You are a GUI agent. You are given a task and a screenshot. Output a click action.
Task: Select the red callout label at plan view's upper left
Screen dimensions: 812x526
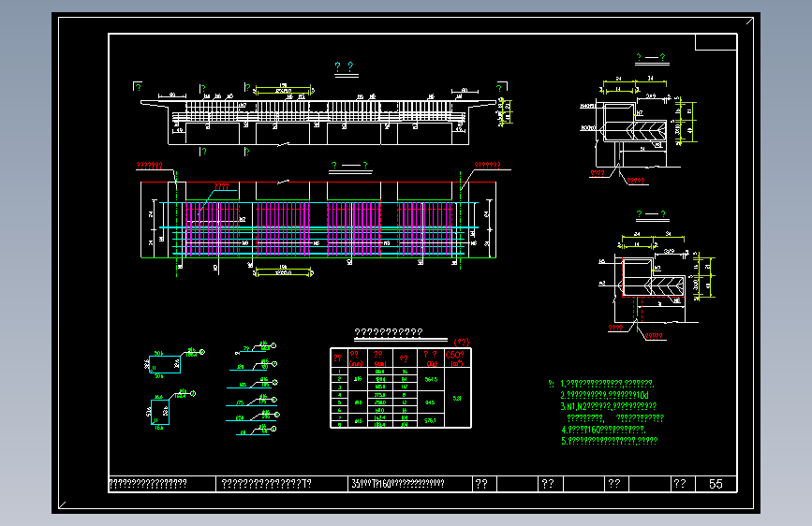(149, 166)
